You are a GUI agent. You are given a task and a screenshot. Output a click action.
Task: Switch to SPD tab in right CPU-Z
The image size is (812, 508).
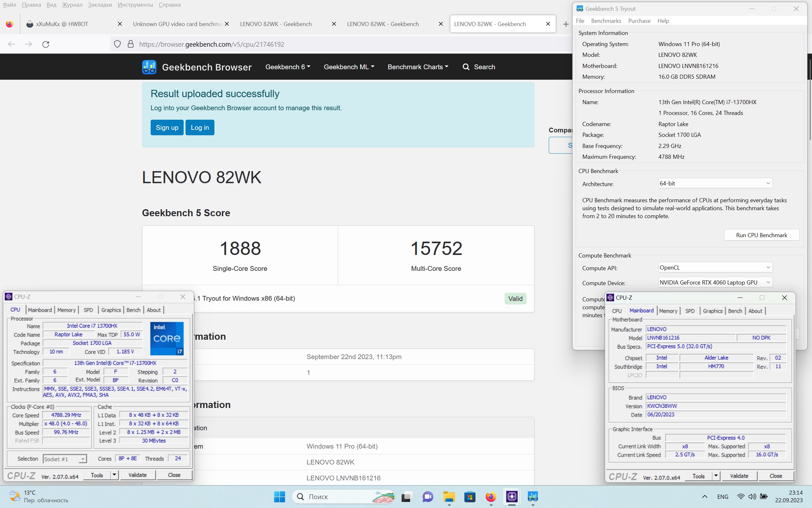coord(690,311)
